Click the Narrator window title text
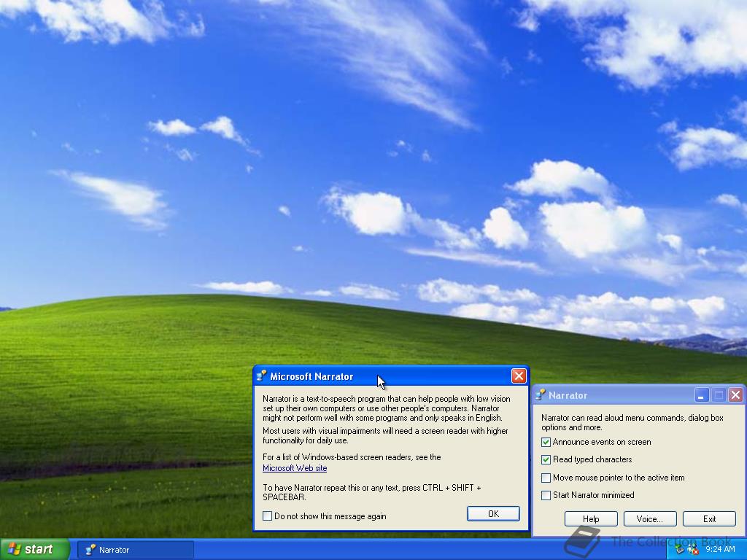This screenshot has height=560, width=747. [x=568, y=395]
